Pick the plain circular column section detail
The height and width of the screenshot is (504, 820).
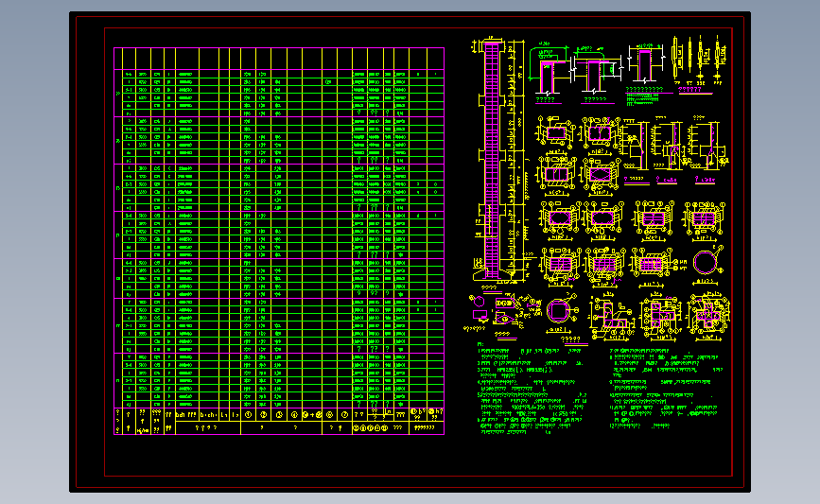point(705,263)
